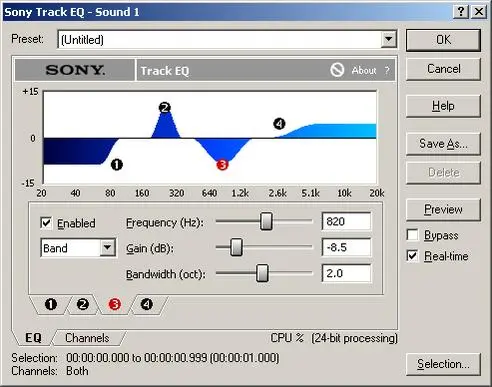Screen dimensions: 492x387
Task: Select band 1 point on EQ graph
Action: tap(117, 164)
